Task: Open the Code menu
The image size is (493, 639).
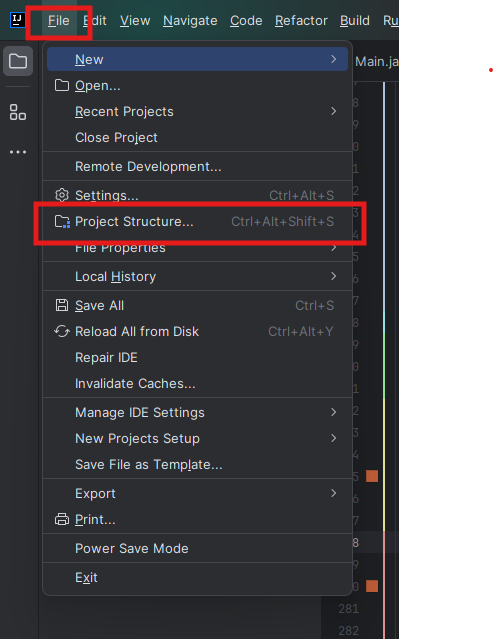Action: 246,20
